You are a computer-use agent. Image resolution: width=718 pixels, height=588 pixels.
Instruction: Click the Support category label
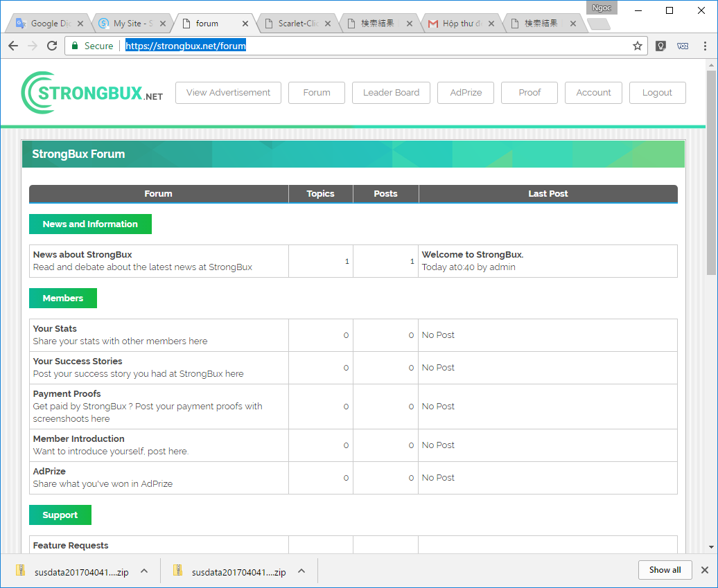[x=60, y=515]
